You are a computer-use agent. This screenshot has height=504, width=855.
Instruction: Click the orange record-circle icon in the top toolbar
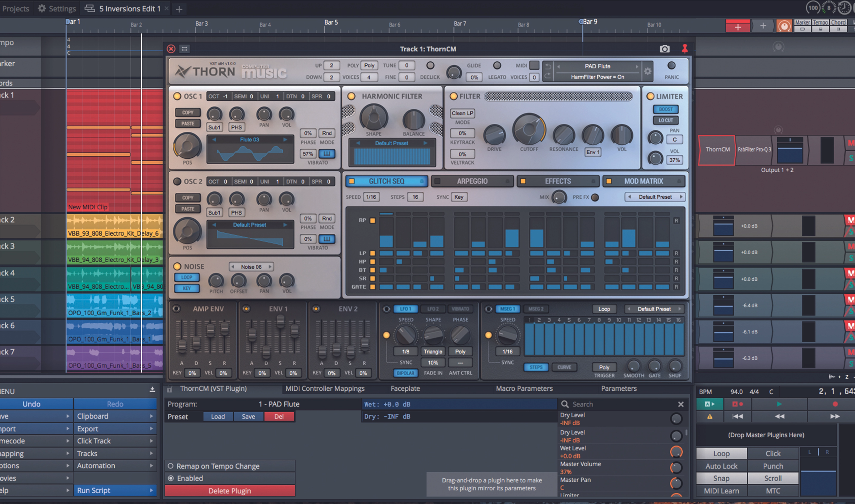[x=784, y=26]
